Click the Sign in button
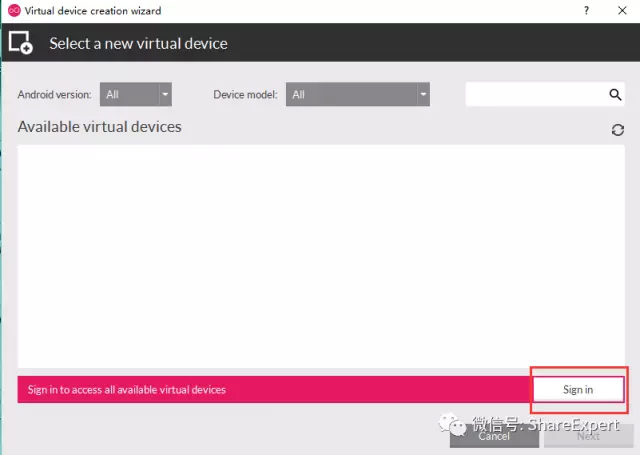 coord(578,389)
